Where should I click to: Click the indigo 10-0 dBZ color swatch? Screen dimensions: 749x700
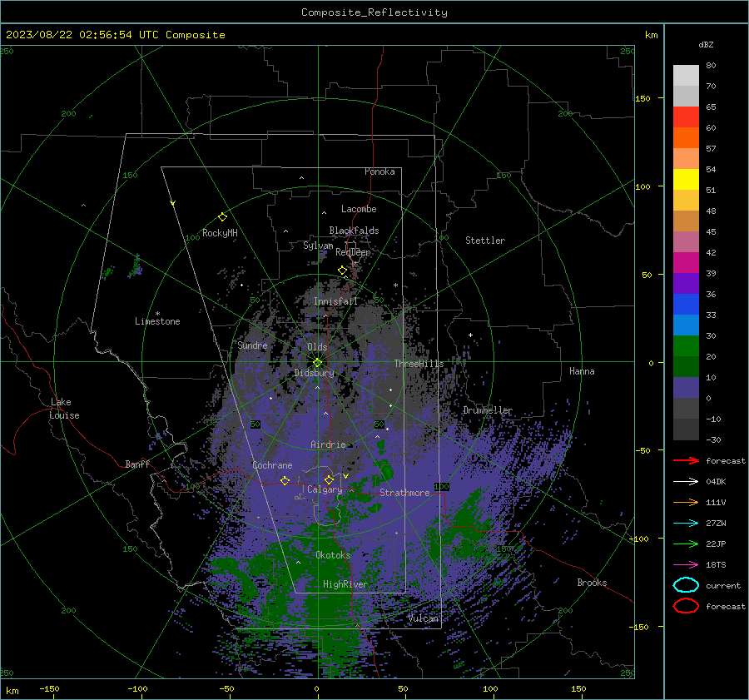(686, 388)
